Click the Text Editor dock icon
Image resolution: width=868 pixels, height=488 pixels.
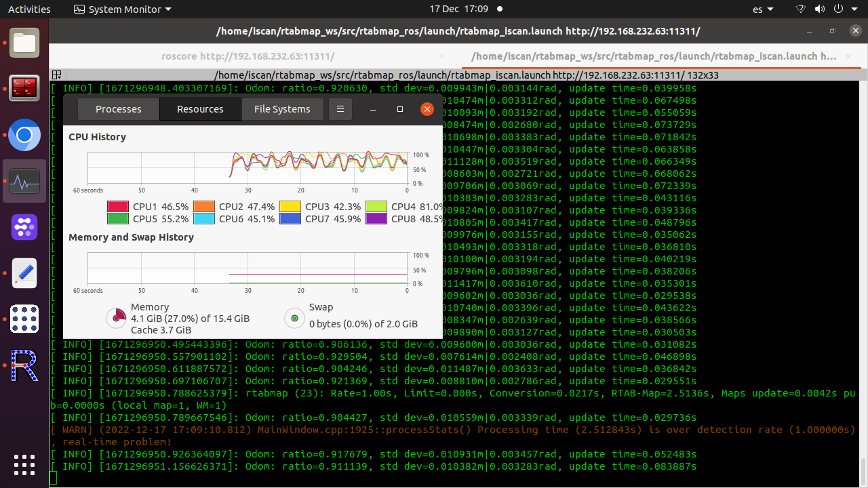pyautogui.click(x=24, y=273)
